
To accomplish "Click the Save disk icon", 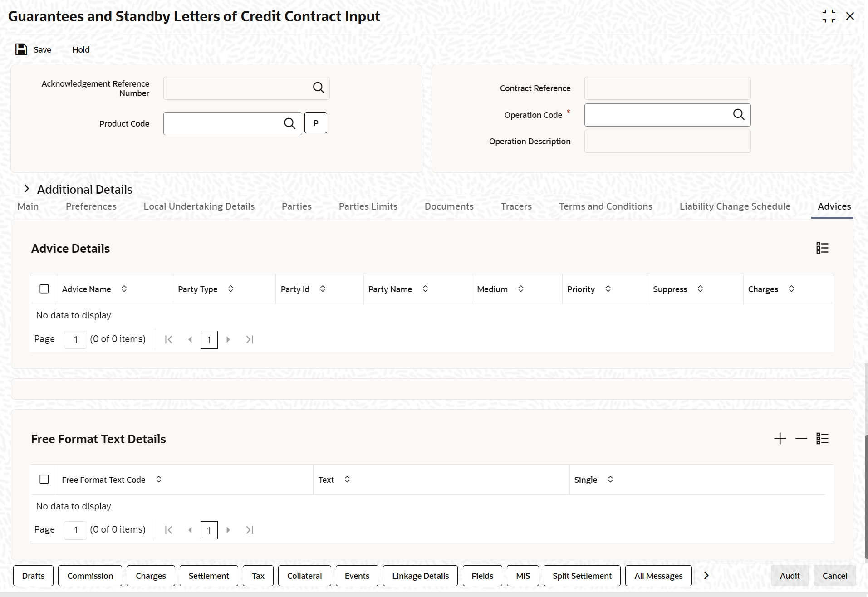I will click(x=21, y=49).
